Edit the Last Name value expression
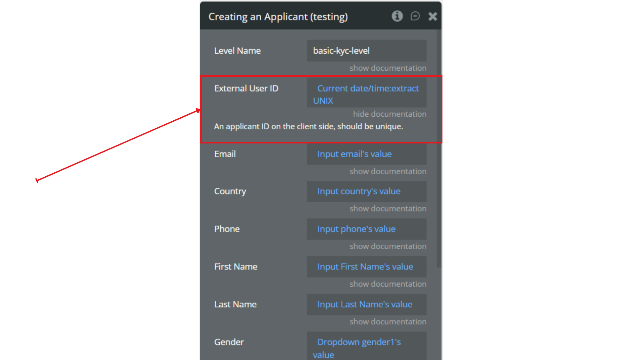 click(x=366, y=304)
